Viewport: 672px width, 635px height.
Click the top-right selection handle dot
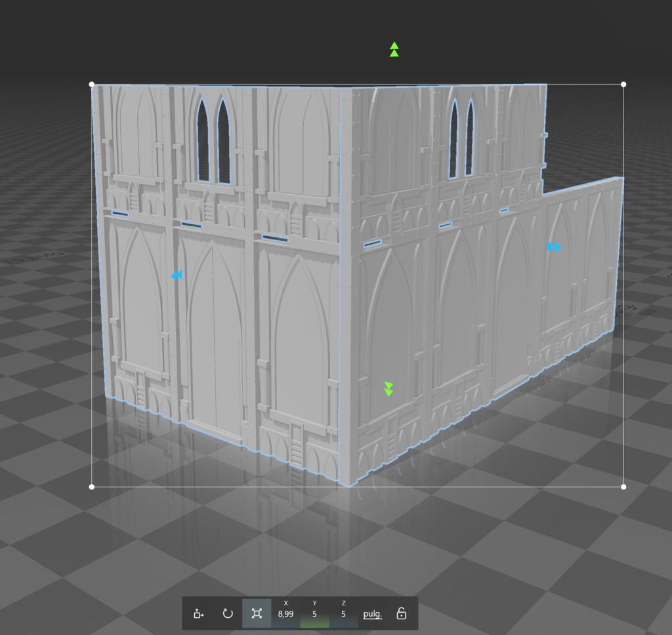tap(622, 83)
